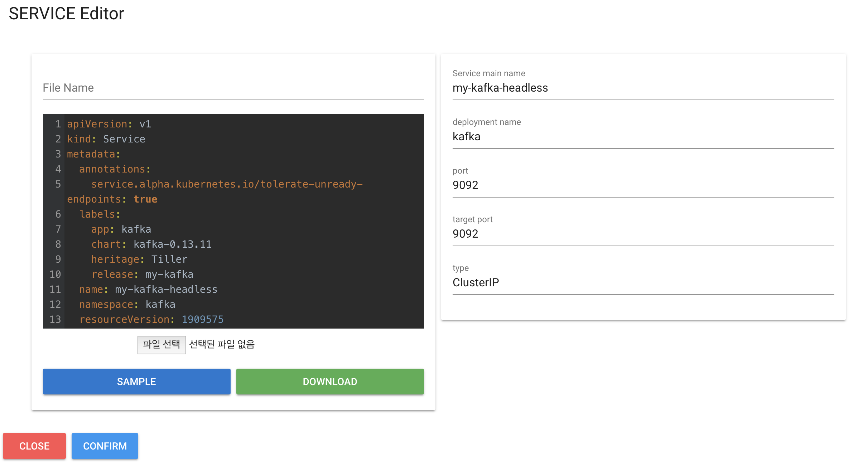Click the namespace: kafka line
868x466 pixels.
click(x=127, y=304)
